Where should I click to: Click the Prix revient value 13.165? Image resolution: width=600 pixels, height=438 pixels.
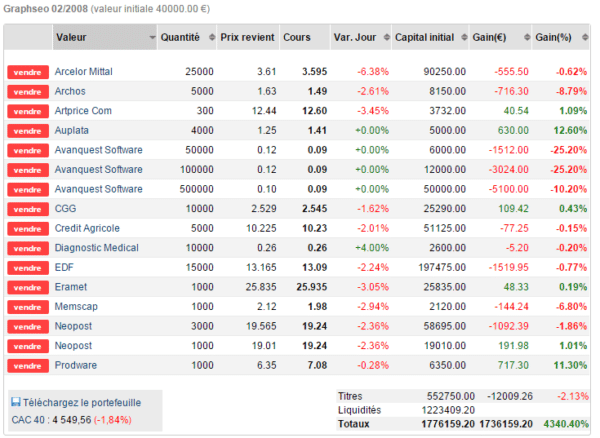coord(261,267)
